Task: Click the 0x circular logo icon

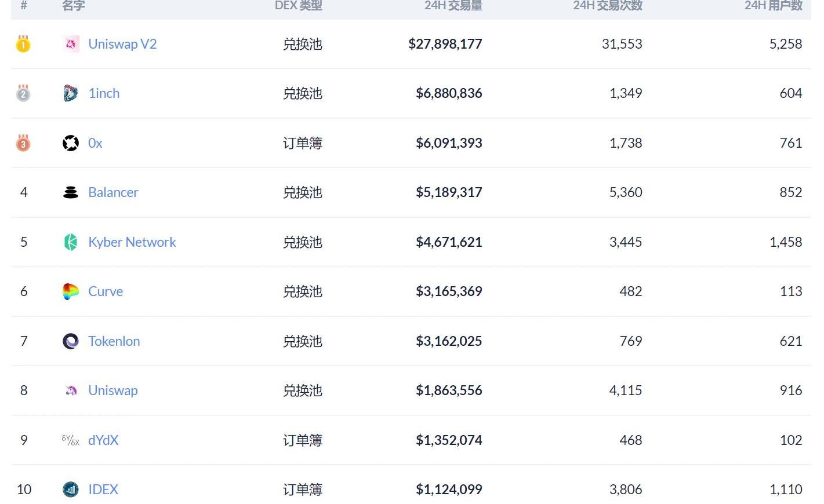Action: 71,143
